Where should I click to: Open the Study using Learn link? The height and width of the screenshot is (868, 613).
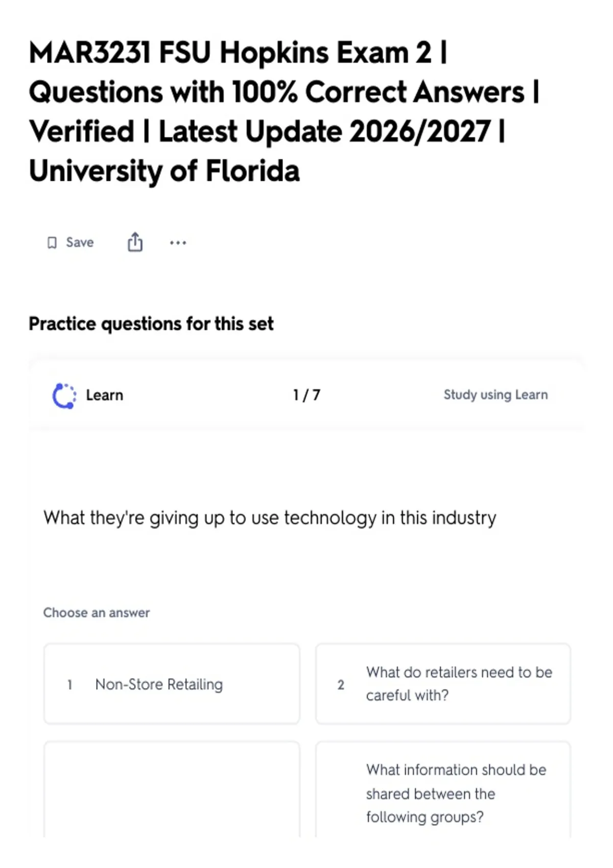[496, 395]
